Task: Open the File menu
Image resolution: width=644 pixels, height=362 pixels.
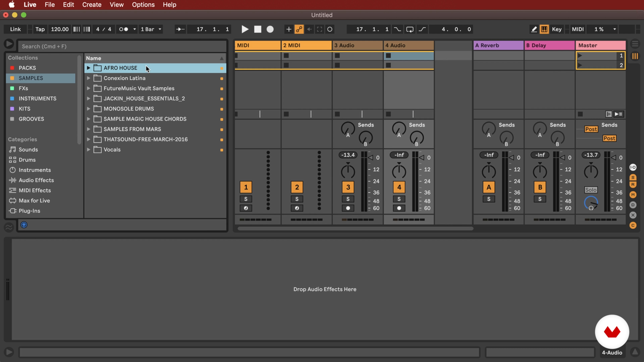Action: click(x=49, y=5)
